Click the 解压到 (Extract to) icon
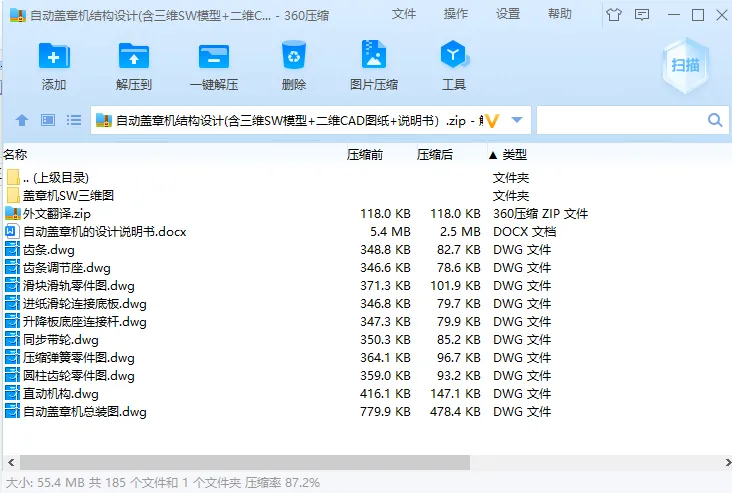 (x=134, y=56)
